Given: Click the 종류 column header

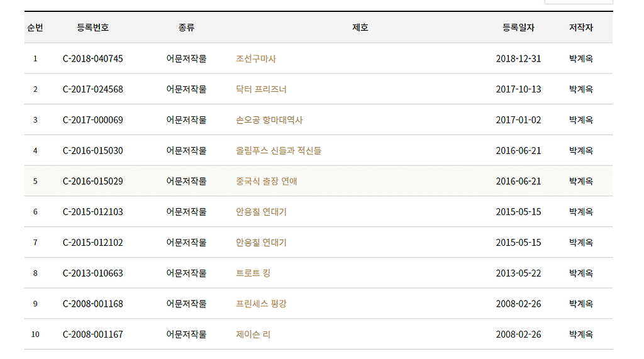Looking at the screenshot, I should [x=186, y=28].
